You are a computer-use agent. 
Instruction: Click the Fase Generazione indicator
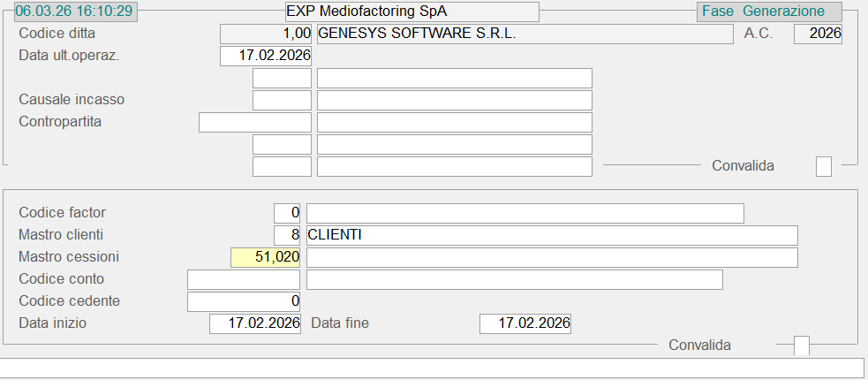[768, 11]
